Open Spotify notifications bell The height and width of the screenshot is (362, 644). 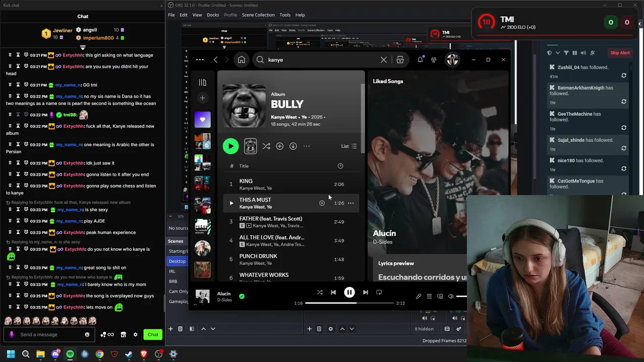click(420, 60)
